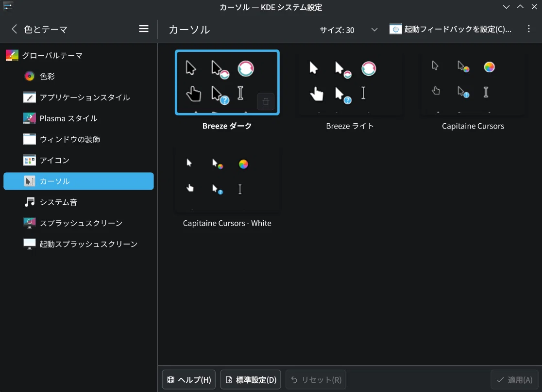Click the アイコン sidebar icon
Viewport: 542px width, 392px height.
[29, 160]
